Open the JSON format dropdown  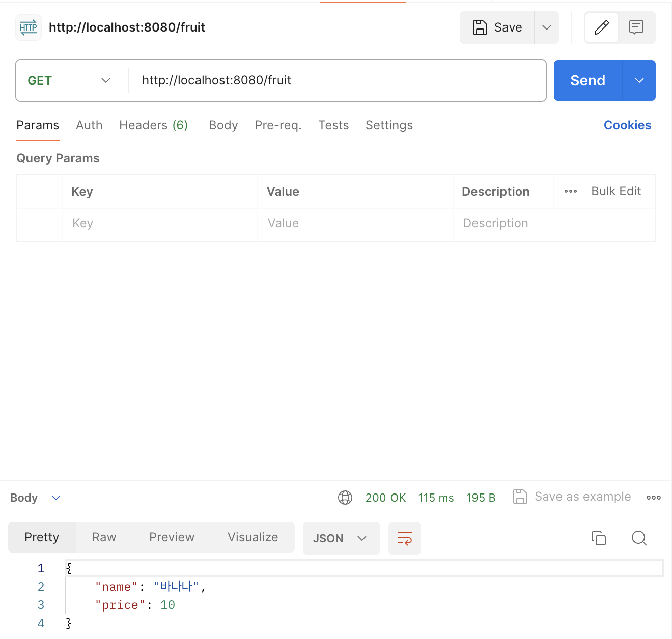(x=341, y=538)
